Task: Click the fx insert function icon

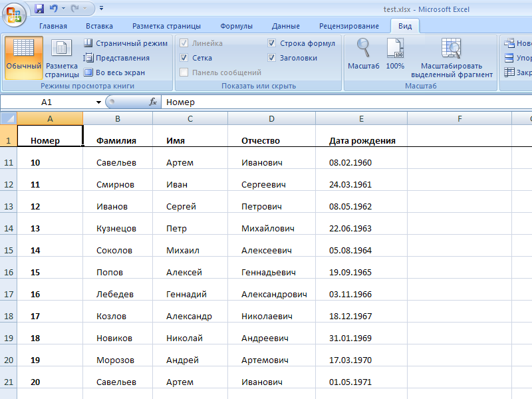Action: tap(153, 102)
